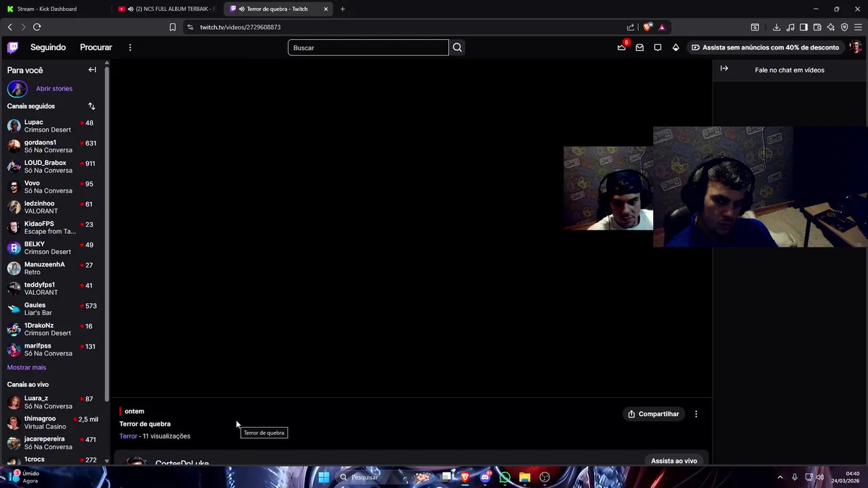The width and height of the screenshot is (868, 488).
Task: Open the Brave Wallet icon
Action: coord(817,27)
